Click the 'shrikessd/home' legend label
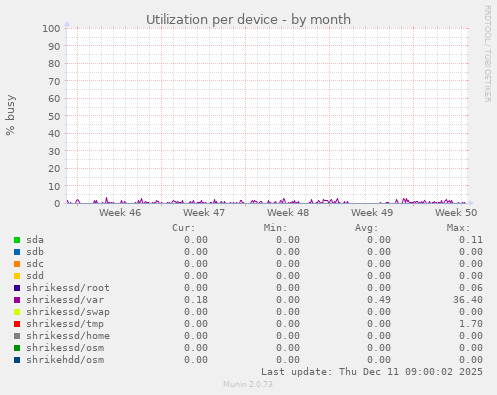Viewport: 497px width, 395px height. tap(68, 336)
